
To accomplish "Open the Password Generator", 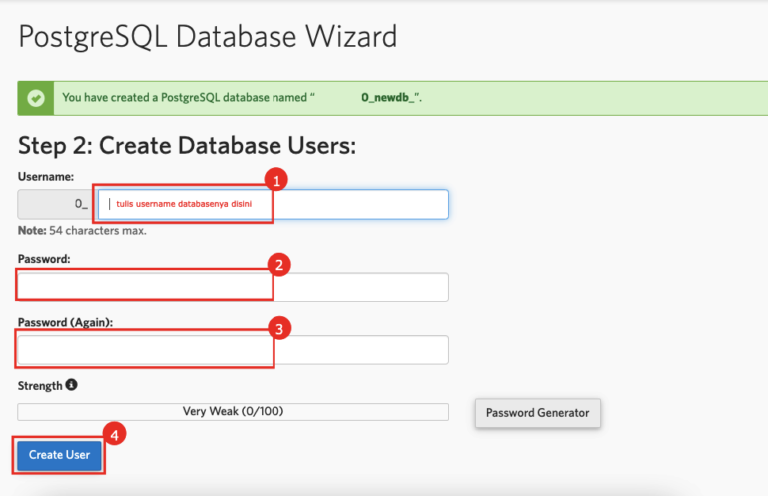I will [537, 413].
